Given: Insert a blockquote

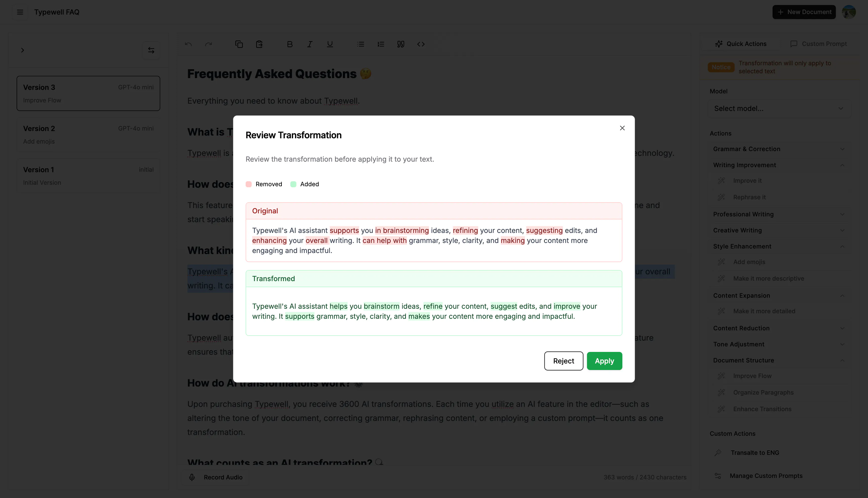Looking at the screenshot, I should (x=401, y=44).
